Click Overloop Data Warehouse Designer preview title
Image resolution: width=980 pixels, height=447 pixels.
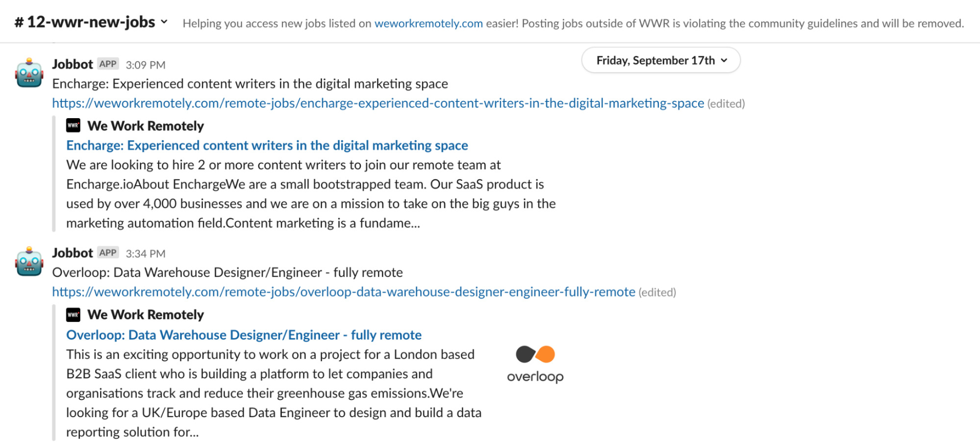coord(244,335)
